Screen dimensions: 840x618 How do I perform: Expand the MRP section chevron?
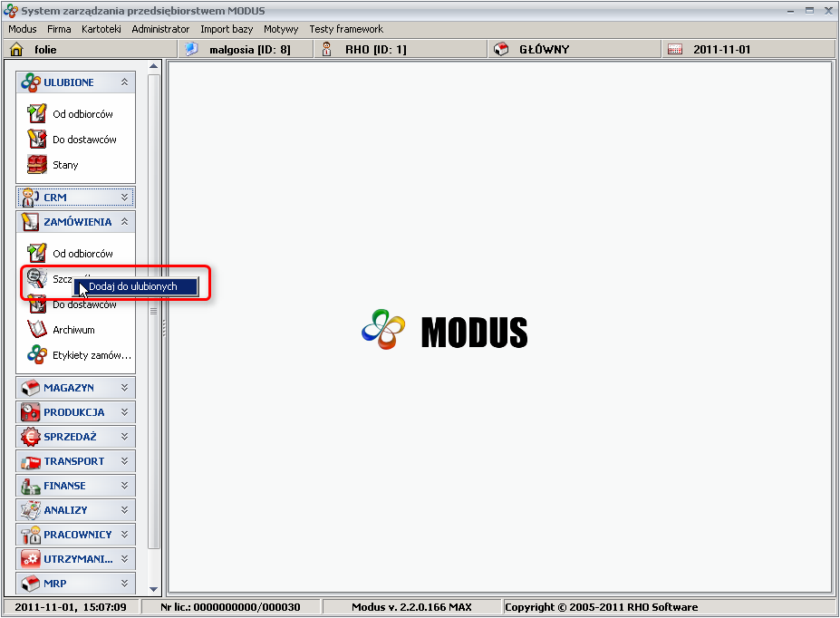(x=124, y=584)
